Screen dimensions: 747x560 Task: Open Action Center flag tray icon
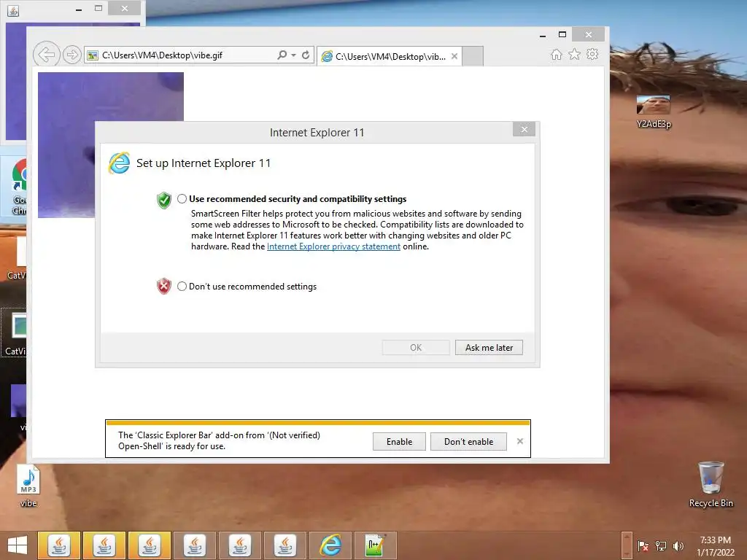(643, 546)
